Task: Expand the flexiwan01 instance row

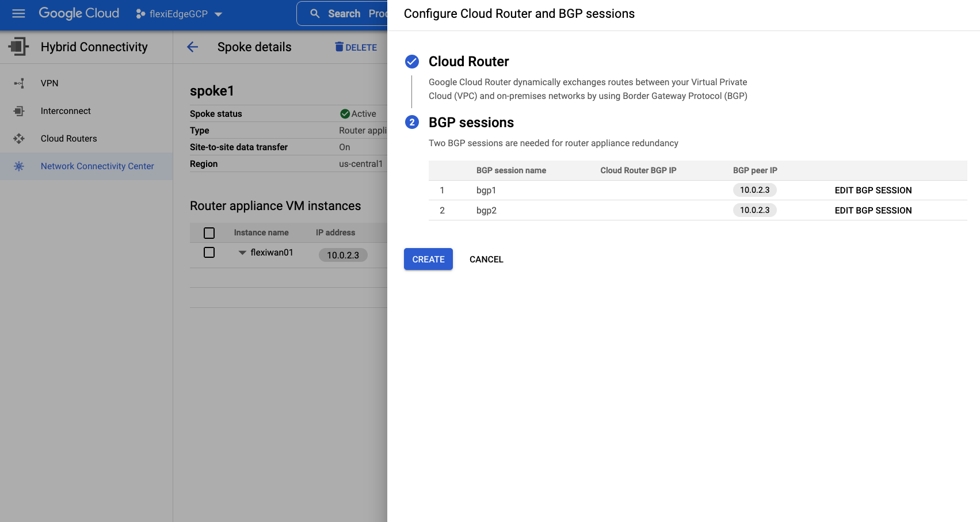Action: click(242, 253)
